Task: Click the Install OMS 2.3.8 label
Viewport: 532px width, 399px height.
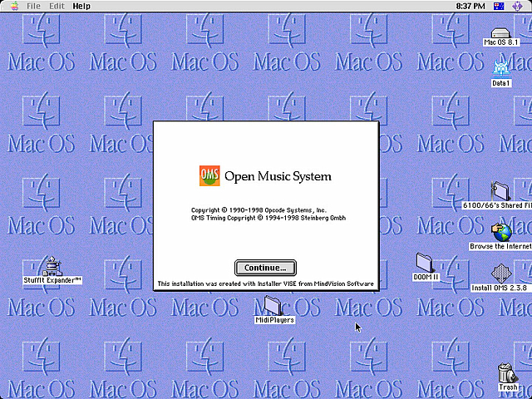Action: [499, 288]
